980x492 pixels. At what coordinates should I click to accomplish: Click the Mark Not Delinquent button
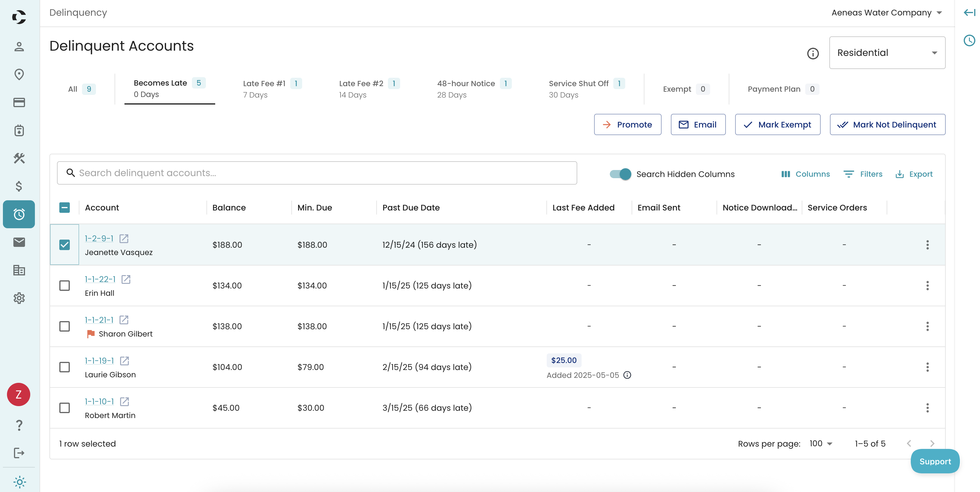click(887, 125)
